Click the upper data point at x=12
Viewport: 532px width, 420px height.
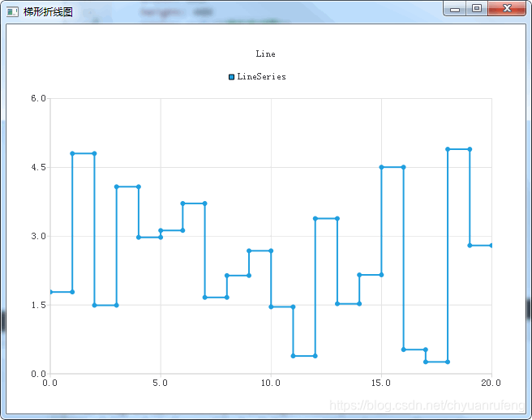pyautogui.click(x=315, y=218)
